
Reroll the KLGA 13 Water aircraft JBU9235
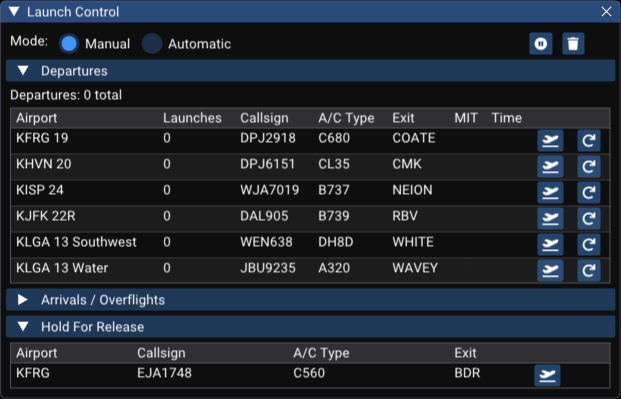pos(589,270)
